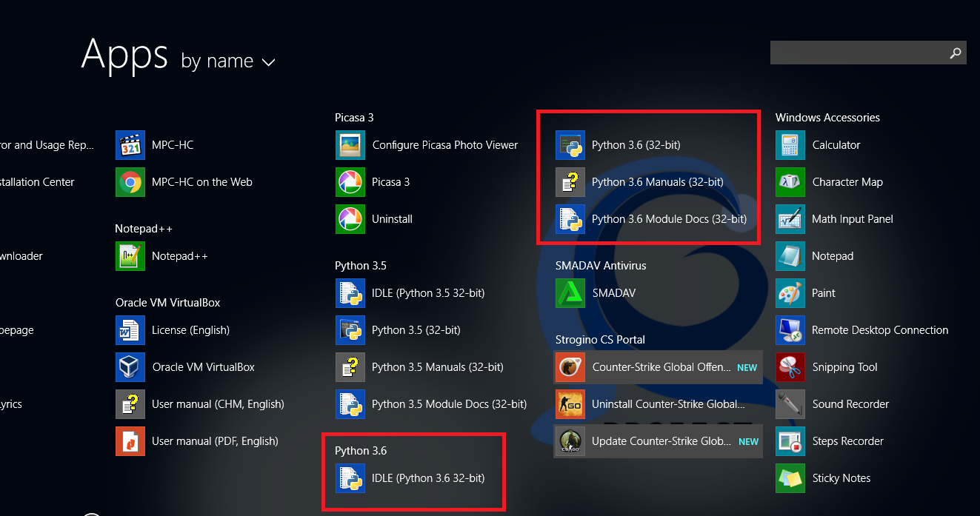Launch MPC-HC on the Web Chrome icon

tap(130, 182)
